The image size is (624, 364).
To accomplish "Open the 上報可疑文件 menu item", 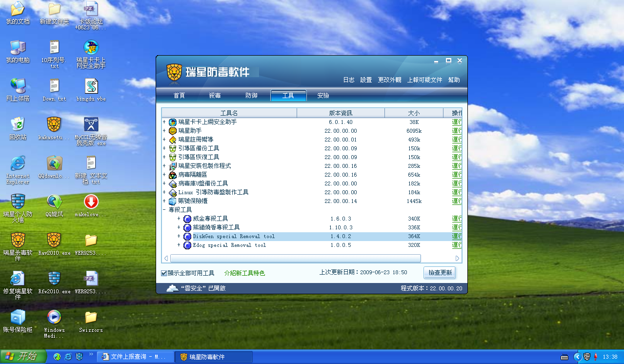I will [x=425, y=80].
